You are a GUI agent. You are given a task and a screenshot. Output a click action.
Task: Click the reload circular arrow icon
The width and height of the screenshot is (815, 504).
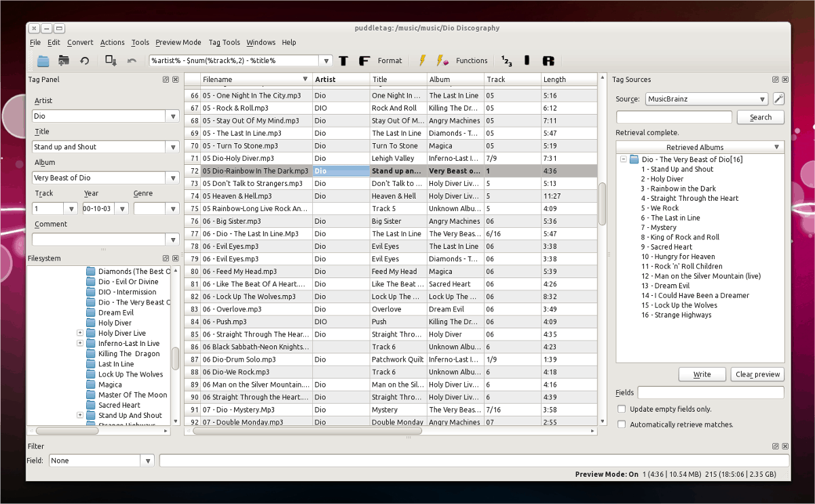coord(85,61)
